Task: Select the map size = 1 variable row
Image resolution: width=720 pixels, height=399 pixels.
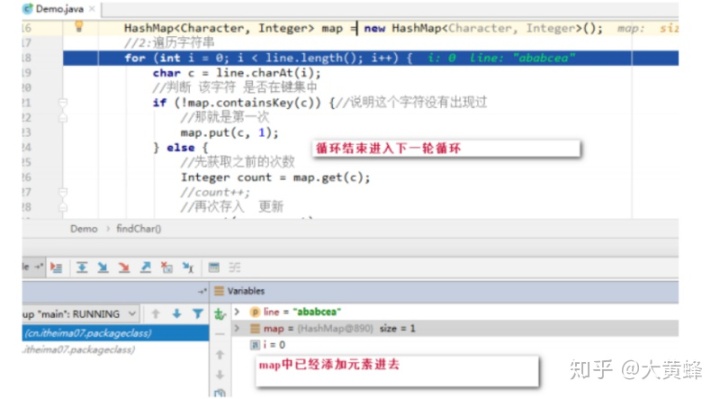Action: [x=455, y=328]
